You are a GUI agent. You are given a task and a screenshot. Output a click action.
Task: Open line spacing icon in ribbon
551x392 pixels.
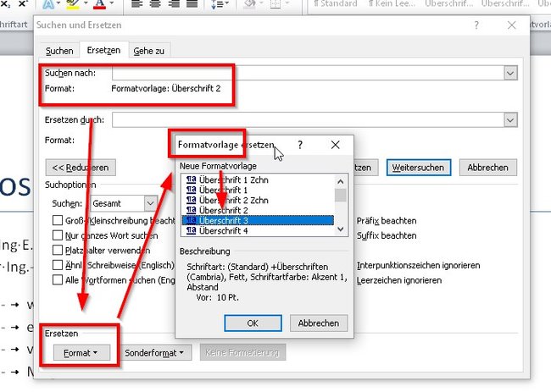(218, 4)
